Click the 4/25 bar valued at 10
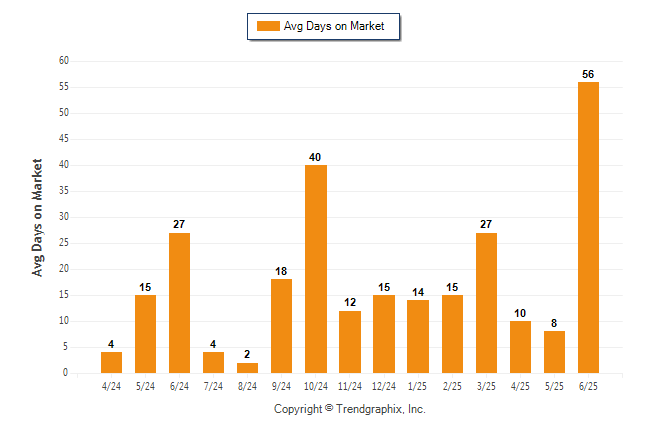This screenshot has height=434, width=646. click(x=520, y=347)
